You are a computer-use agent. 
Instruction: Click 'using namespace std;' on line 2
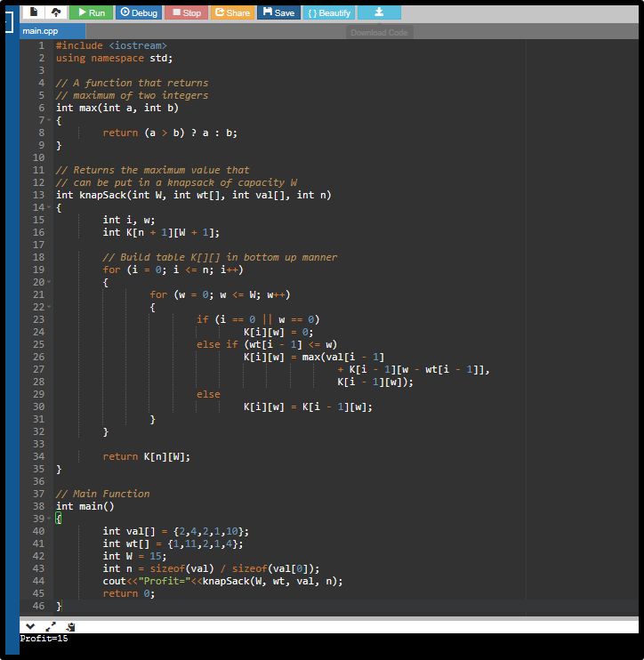(x=114, y=58)
